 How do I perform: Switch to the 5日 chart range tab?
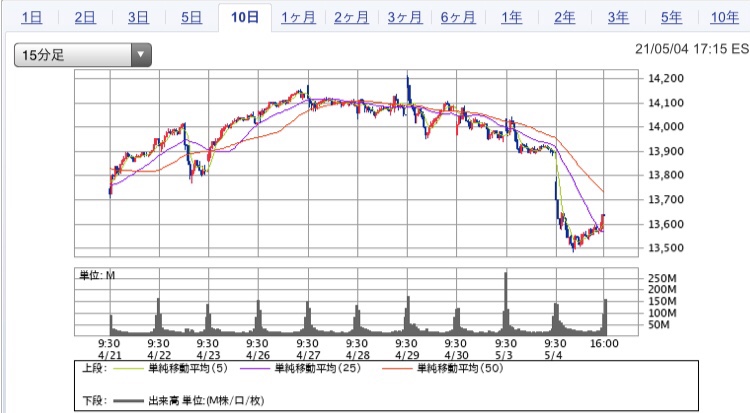point(191,17)
